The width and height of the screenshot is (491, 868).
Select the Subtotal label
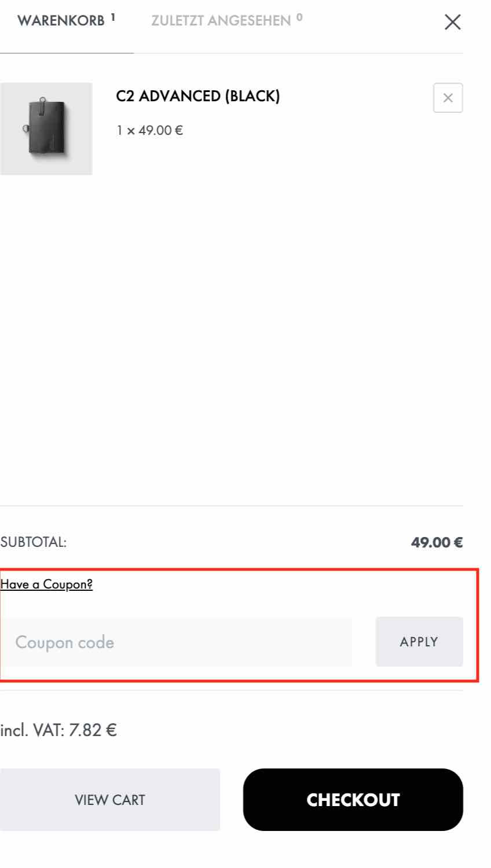[x=34, y=543]
